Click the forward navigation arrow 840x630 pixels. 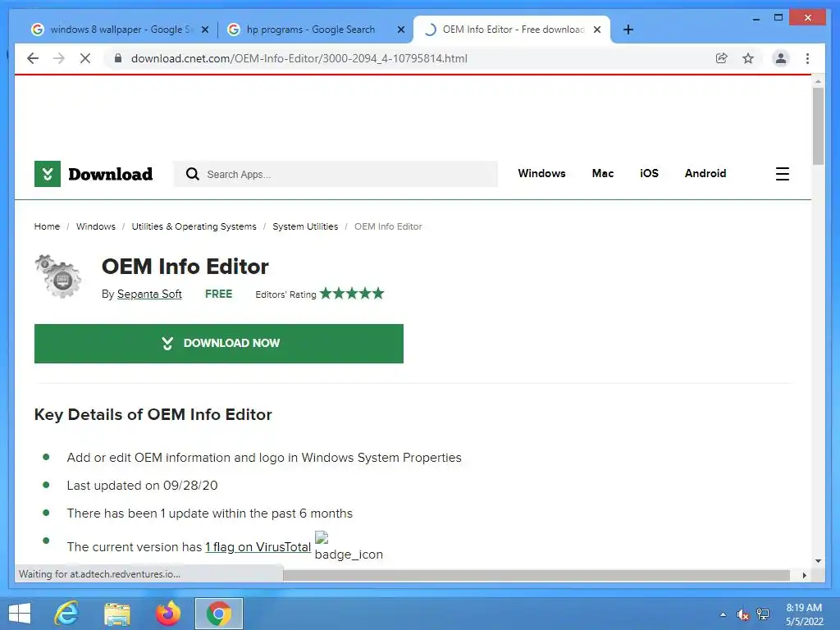[x=59, y=58]
